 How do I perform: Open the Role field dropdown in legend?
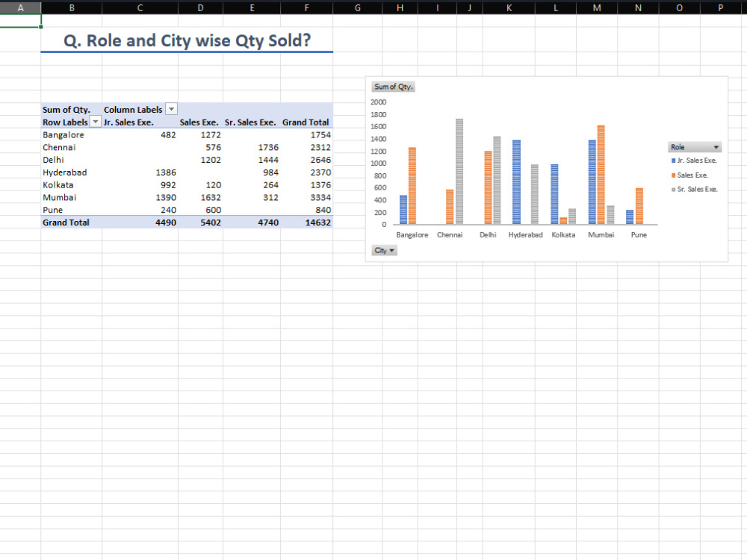pyautogui.click(x=695, y=147)
